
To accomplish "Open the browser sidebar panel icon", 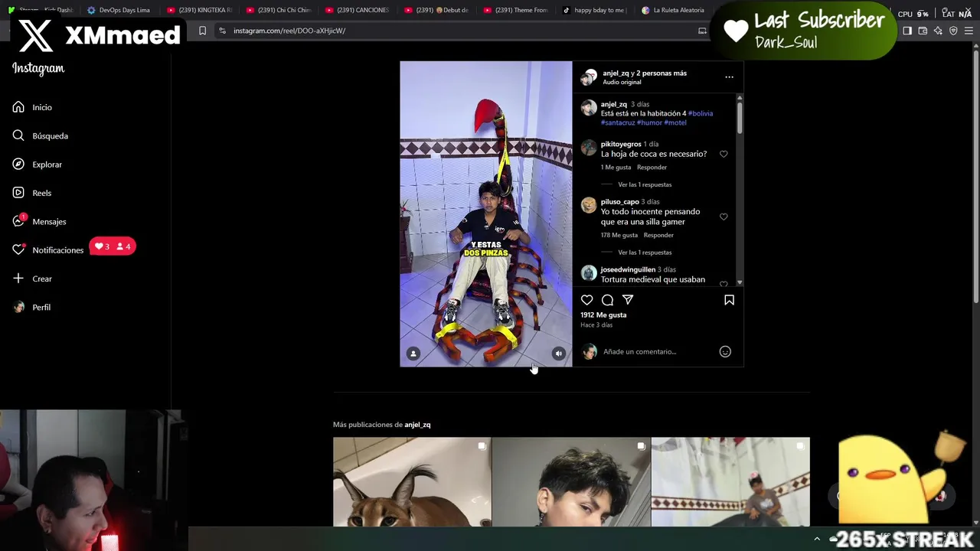I will coord(907,31).
